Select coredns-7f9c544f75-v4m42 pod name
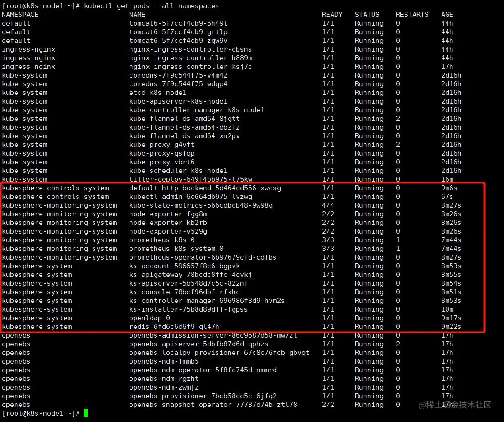Screen dimensions: 504x422 (178, 76)
